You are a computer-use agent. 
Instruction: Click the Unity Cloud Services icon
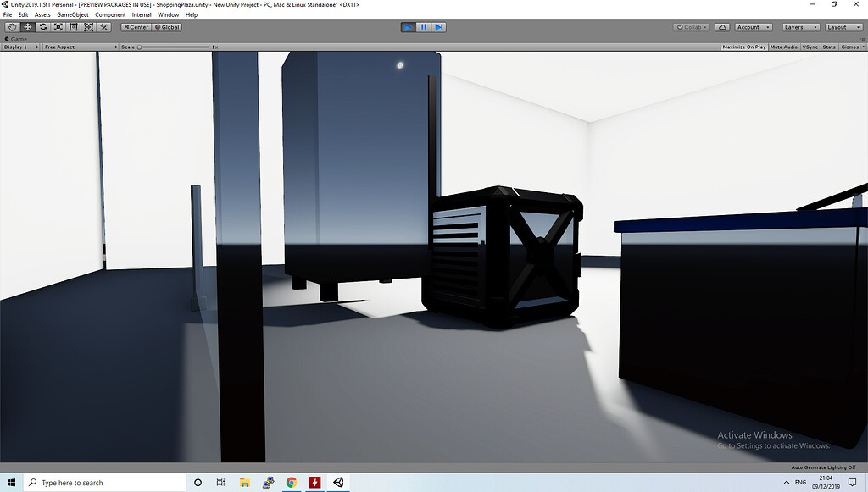pos(722,26)
